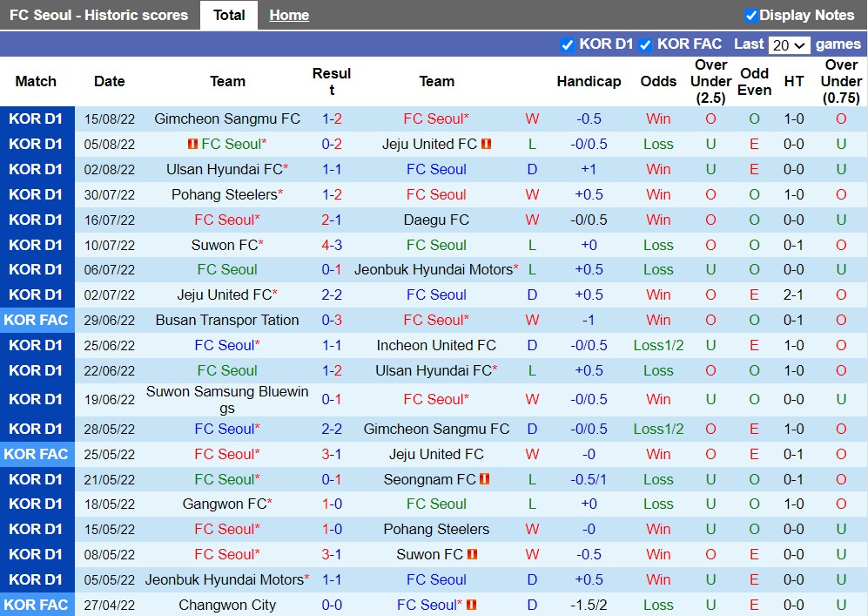The width and height of the screenshot is (868, 616).
Task: Click the Date column header
Action: click(x=109, y=81)
